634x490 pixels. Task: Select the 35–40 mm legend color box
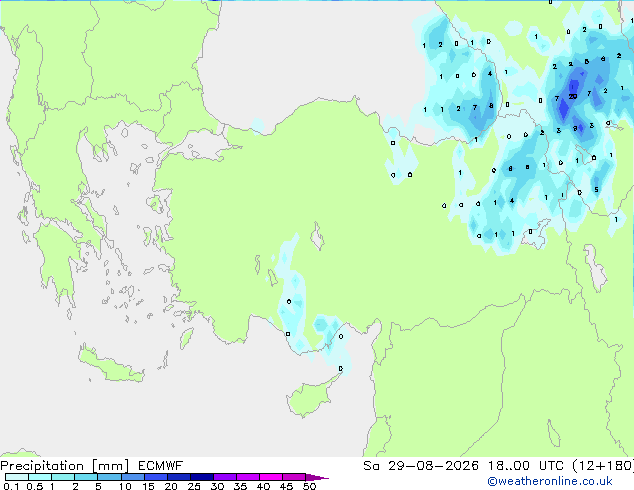tap(248, 477)
